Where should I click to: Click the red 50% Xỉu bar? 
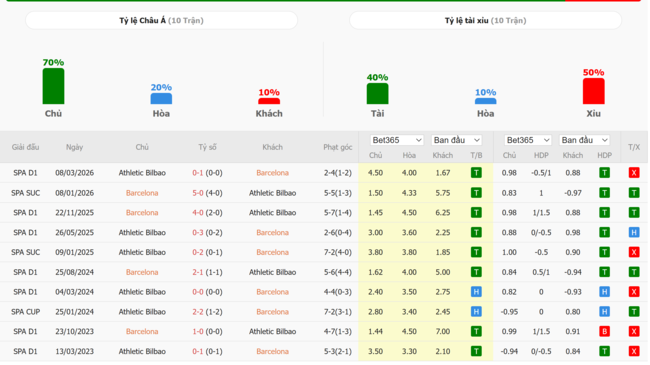pyautogui.click(x=594, y=91)
